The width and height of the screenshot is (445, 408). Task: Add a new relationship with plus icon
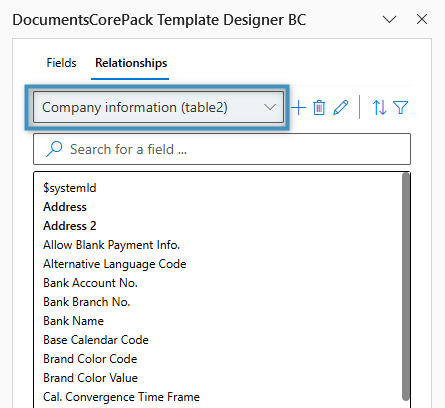point(298,108)
